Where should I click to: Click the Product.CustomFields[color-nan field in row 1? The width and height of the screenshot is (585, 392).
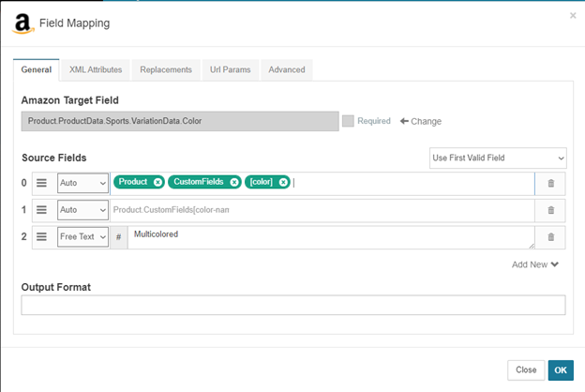click(322, 210)
